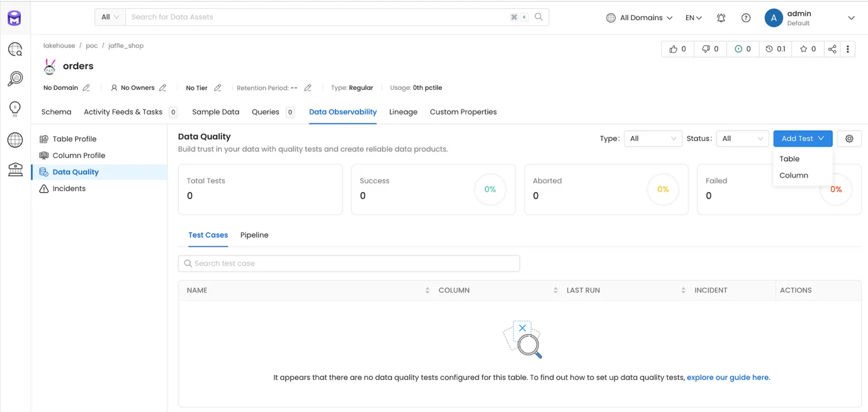The height and width of the screenshot is (412, 868).
Task: Open the EN language dropdown
Action: tap(693, 18)
